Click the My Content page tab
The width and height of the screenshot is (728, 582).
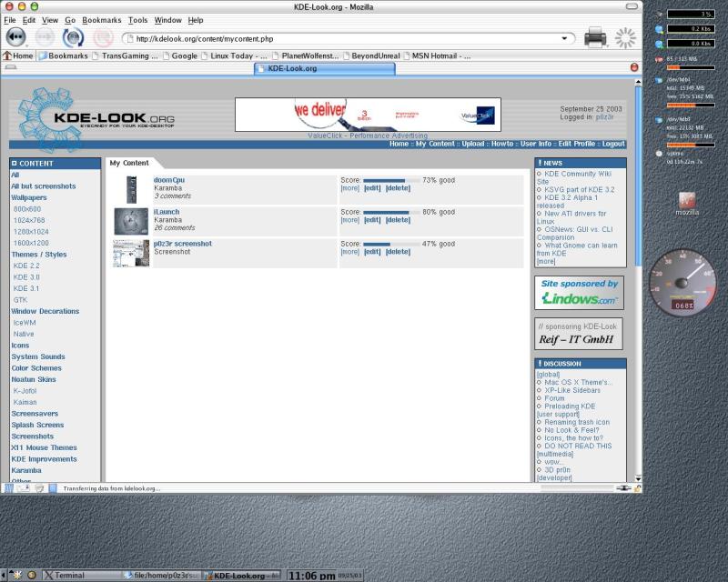(x=129, y=163)
